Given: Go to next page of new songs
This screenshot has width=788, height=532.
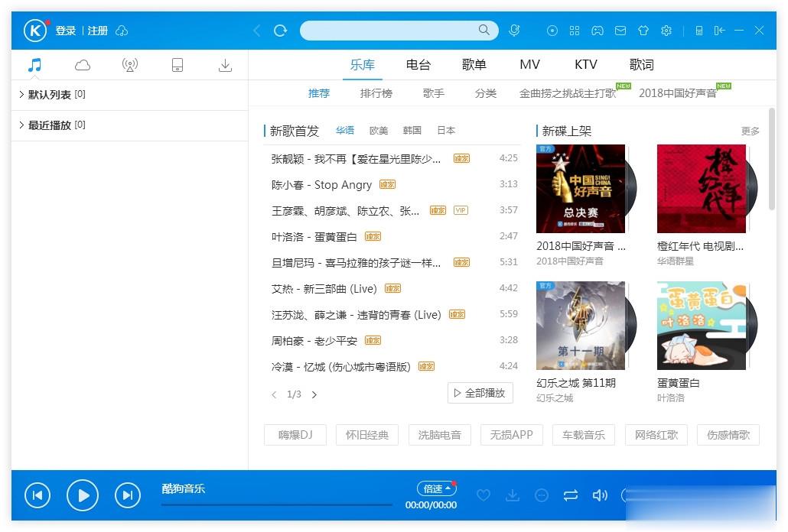Looking at the screenshot, I should pyautogui.click(x=314, y=395).
